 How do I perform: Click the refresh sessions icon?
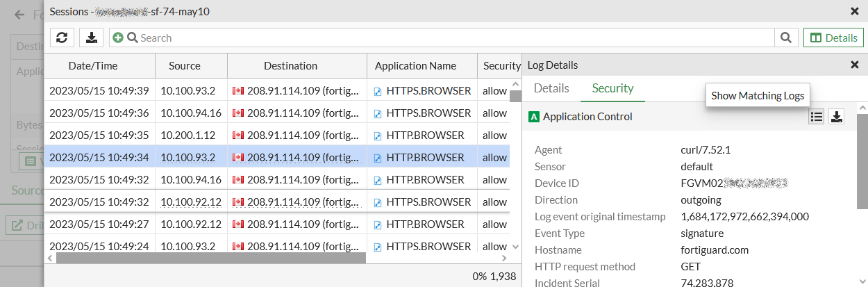62,38
